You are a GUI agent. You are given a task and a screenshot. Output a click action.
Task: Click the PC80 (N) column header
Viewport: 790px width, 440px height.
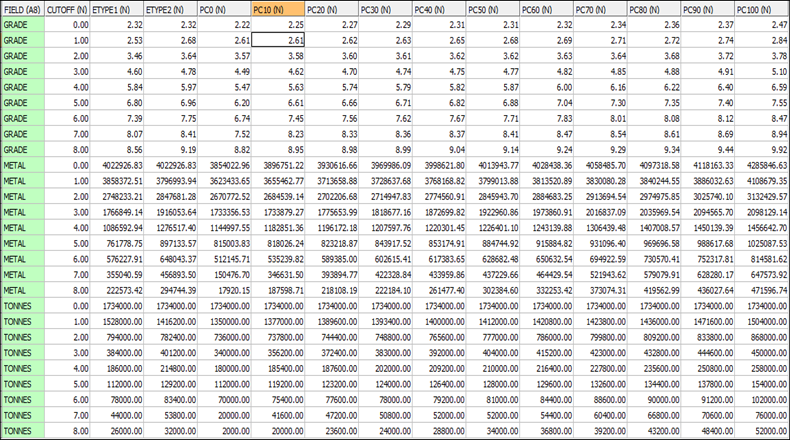(654, 8)
